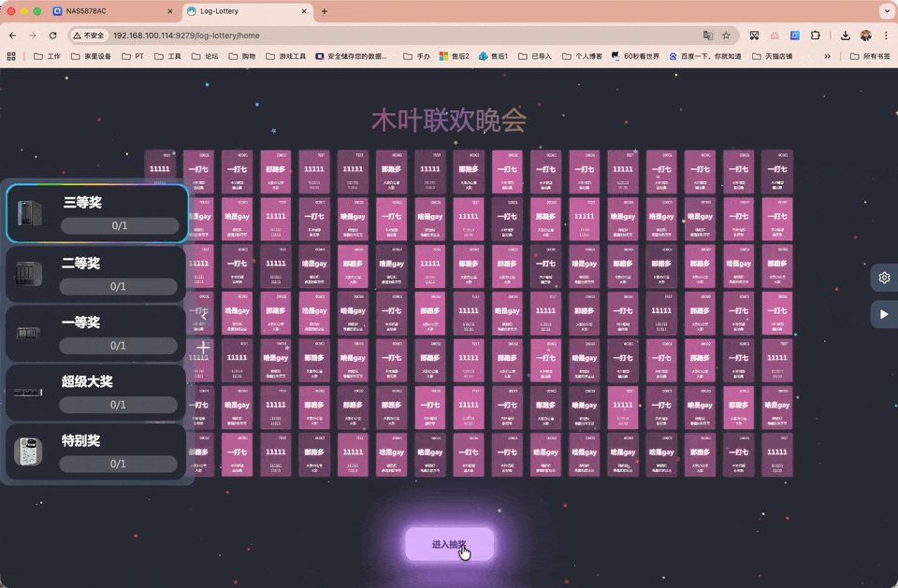Click the 0/1 progress bar under 特别奖
The width and height of the screenshot is (898, 588).
[120, 463]
